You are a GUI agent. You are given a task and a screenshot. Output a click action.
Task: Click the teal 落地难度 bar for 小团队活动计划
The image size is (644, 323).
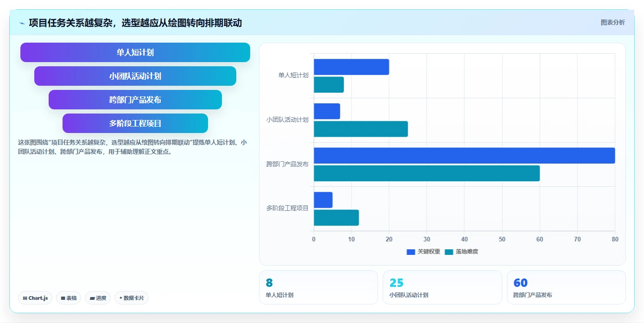tap(361, 129)
